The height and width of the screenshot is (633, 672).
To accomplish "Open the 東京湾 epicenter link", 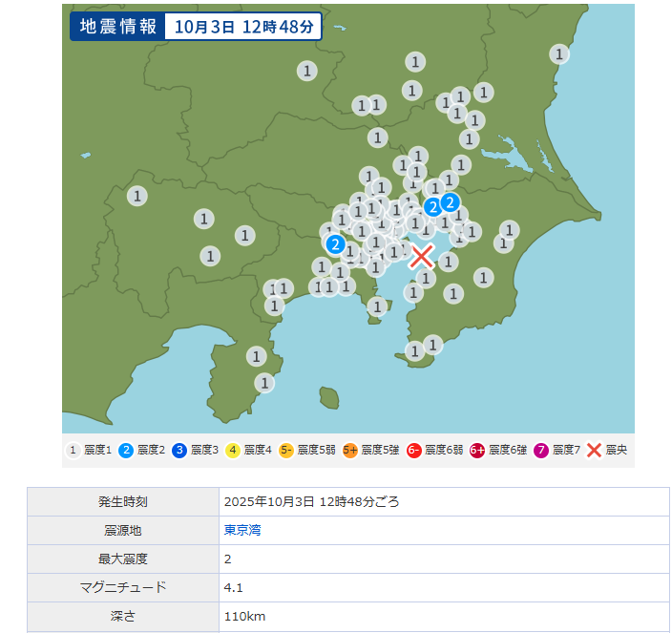I will 241,530.
